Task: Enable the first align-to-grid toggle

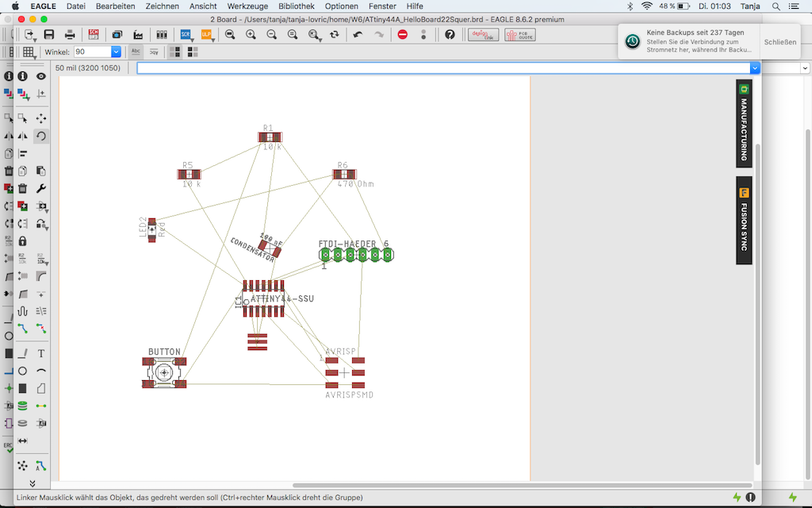Action: (175, 52)
